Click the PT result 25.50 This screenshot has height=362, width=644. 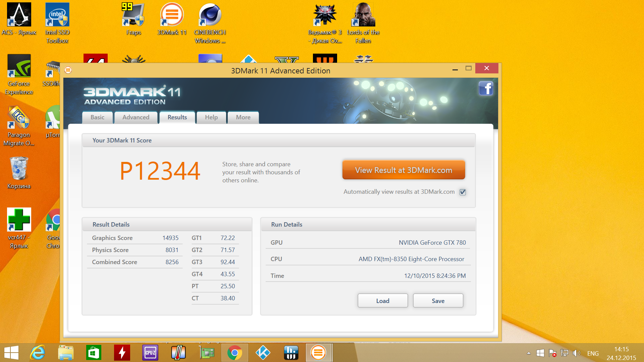[x=228, y=286]
